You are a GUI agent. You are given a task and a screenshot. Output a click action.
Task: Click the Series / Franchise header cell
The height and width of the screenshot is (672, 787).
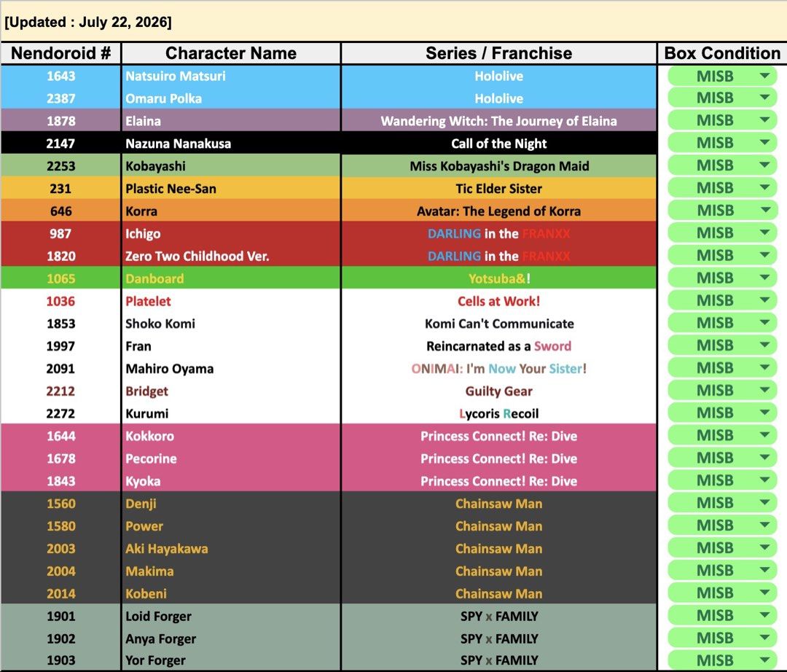(x=499, y=53)
